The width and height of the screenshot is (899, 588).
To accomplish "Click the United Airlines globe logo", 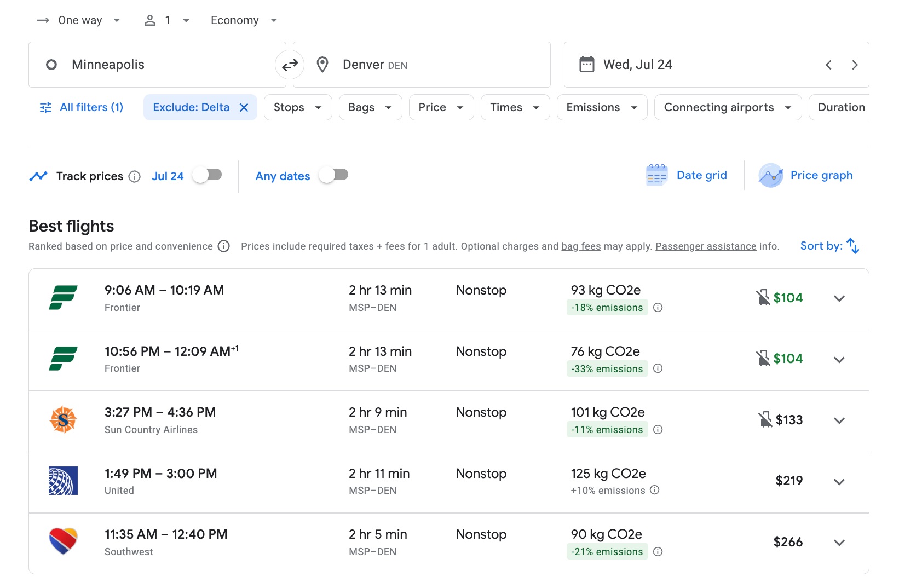I will tap(64, 481).
